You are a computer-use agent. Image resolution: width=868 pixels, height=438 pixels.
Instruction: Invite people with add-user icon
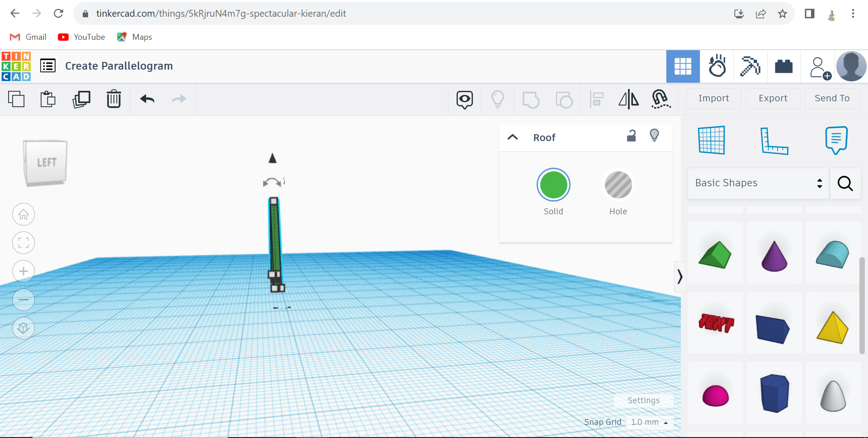pos(820,68)
